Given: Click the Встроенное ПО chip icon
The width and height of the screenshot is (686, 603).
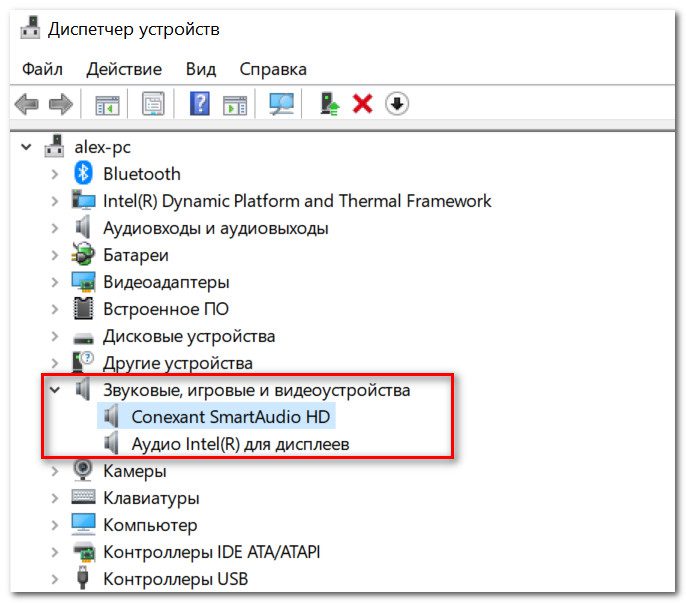Looking at the screenshot, I should [83, 309].
